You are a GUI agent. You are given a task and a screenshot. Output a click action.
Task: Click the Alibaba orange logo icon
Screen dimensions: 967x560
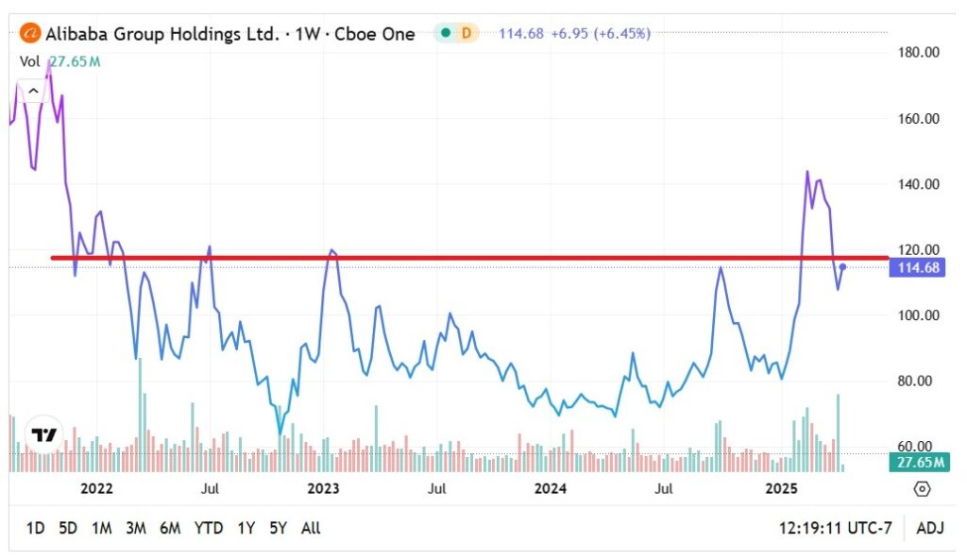coord(31,34)
